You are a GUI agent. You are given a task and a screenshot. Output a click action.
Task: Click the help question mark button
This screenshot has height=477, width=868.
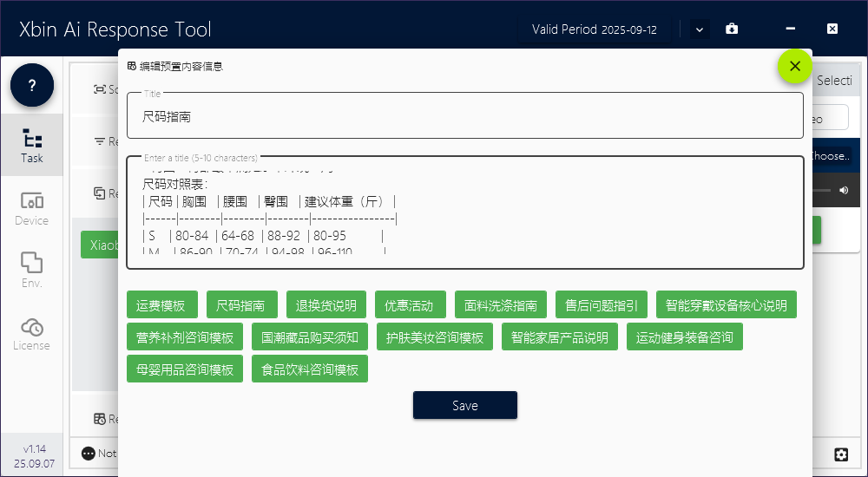(x=32, y=85)
